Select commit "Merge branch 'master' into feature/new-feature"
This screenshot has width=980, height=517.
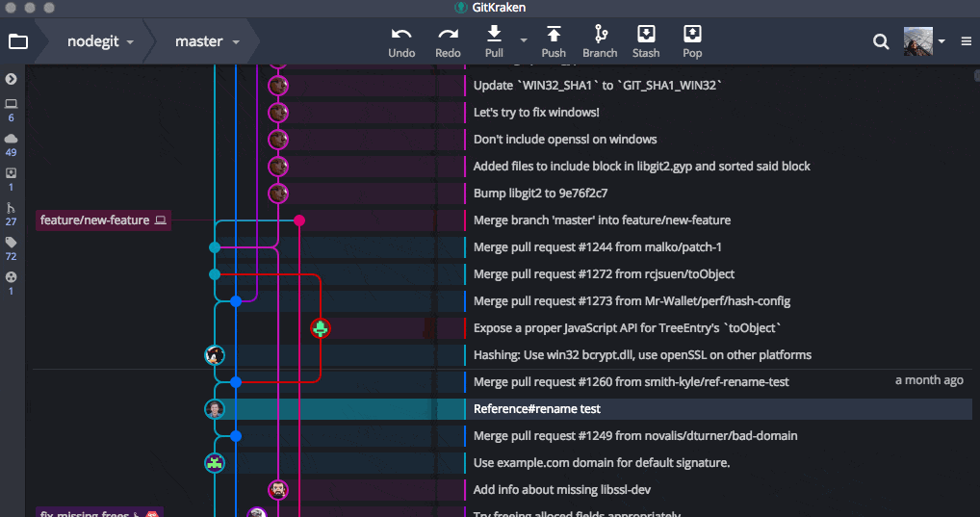[x=602, y=220]
